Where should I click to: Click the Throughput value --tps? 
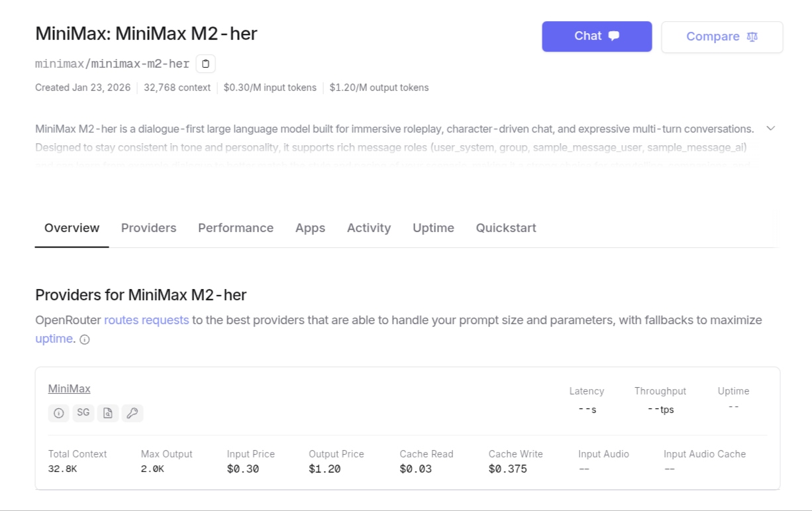pyautogui.click(x=661, y=410)
